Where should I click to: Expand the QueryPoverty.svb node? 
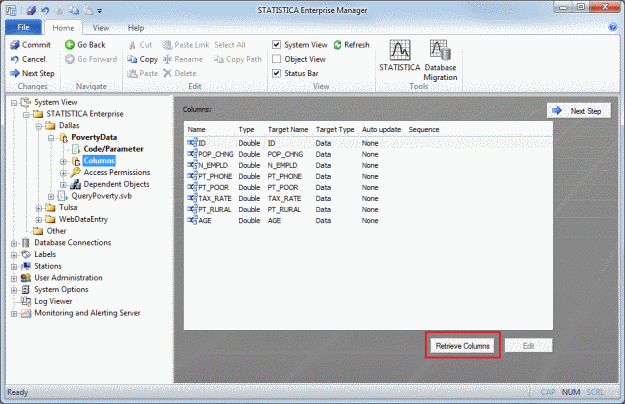(51, 196)
